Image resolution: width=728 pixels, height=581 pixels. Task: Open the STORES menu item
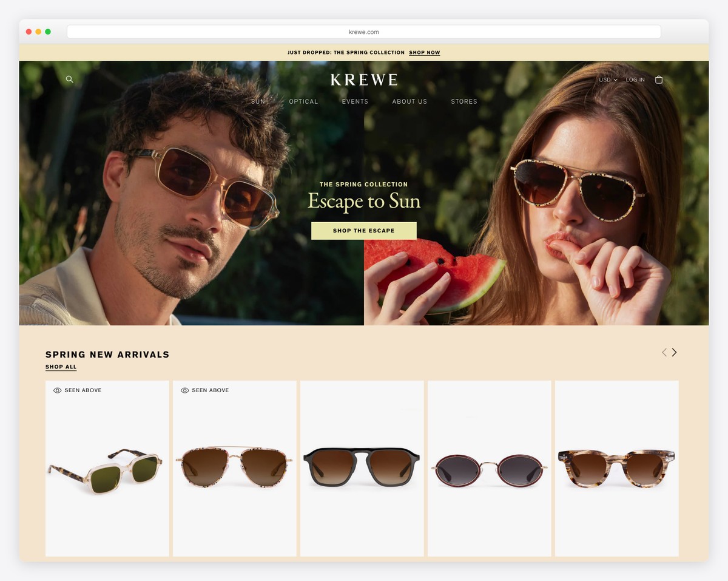pos(464,101)
